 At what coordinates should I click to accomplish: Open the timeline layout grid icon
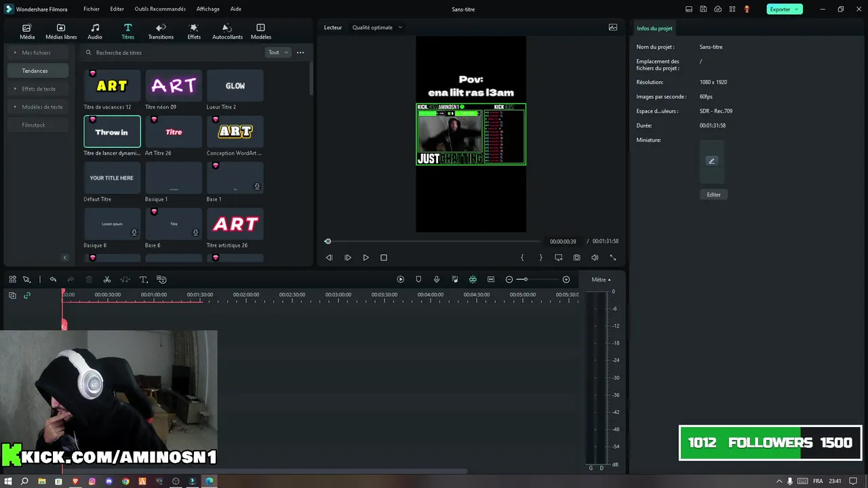click(12, 279)
